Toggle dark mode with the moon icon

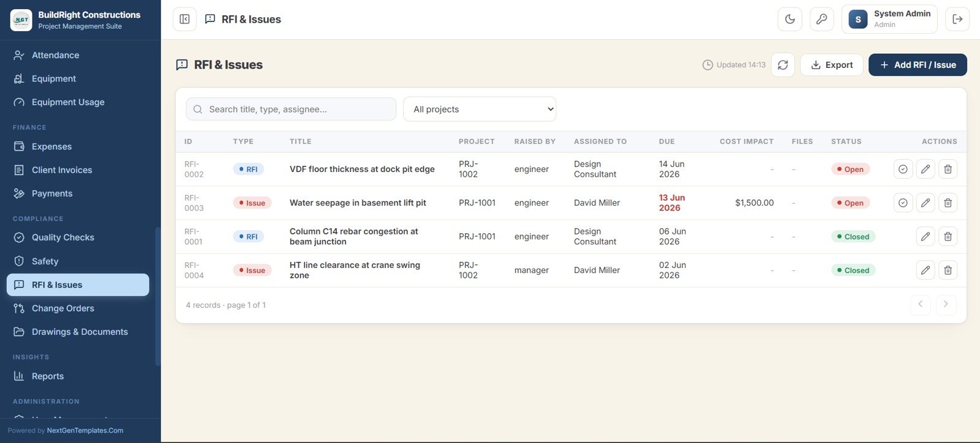(x=790, y=19)
